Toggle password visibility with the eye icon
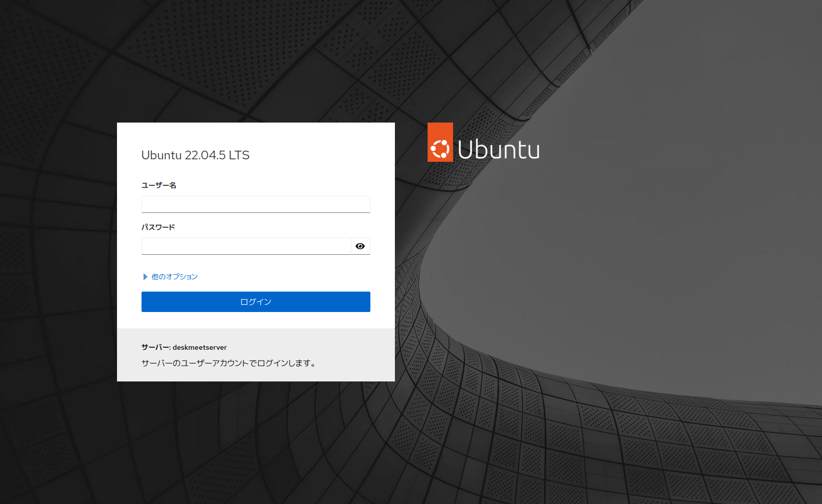This screenshot has width=822, height=504. click(x=360, y=246)
